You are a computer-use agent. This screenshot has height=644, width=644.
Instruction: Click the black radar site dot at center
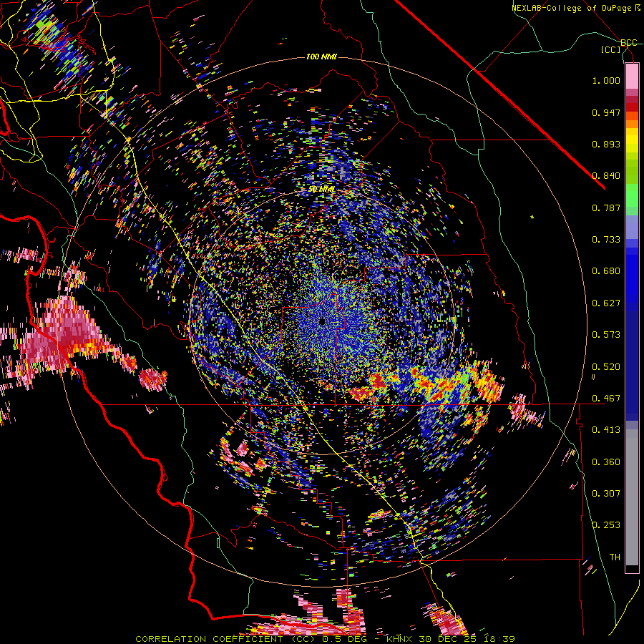tap(323, 321)
